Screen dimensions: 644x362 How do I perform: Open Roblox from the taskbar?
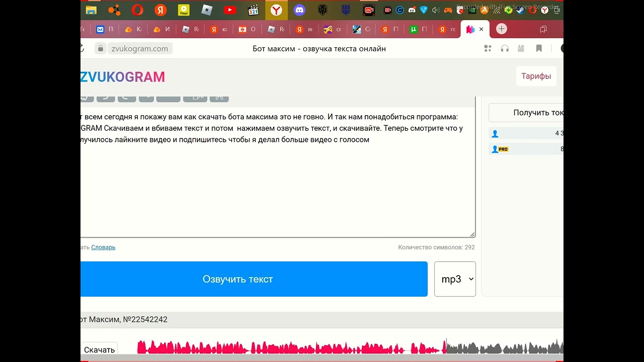coord(207,10)
